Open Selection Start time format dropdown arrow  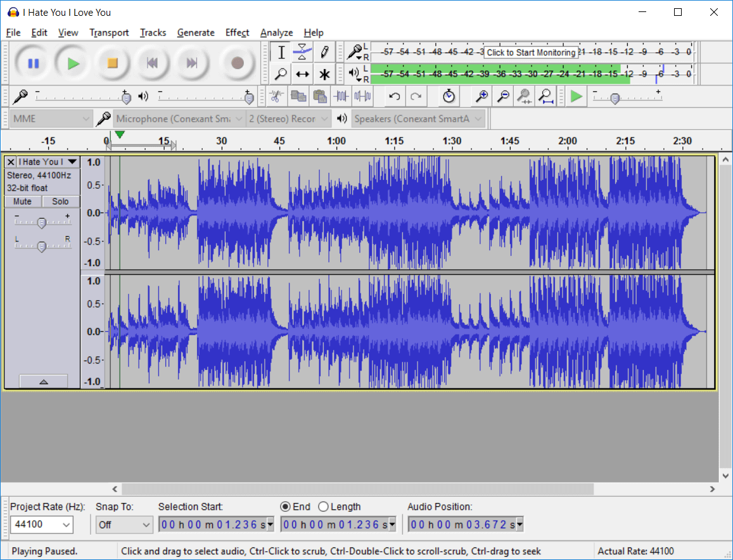(270, 525)
